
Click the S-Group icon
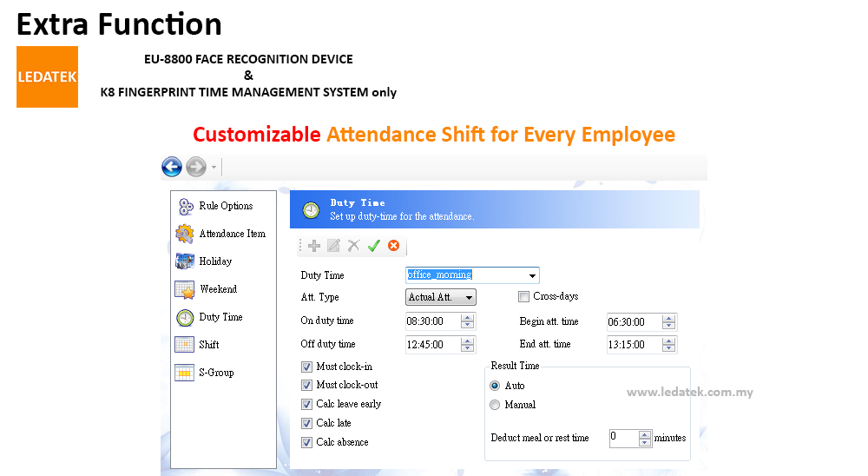point(185,373)
